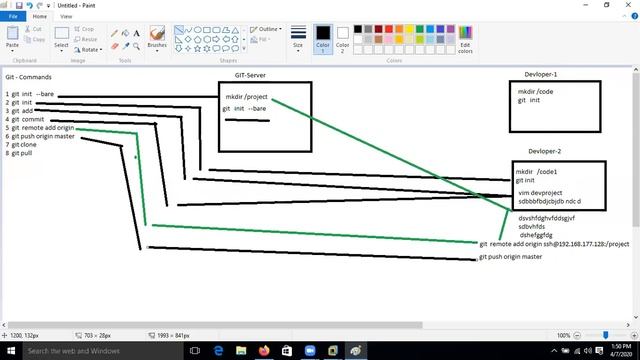640x360 pixels.
Task: Pick the purple color swatch
Action: [451, 29]
